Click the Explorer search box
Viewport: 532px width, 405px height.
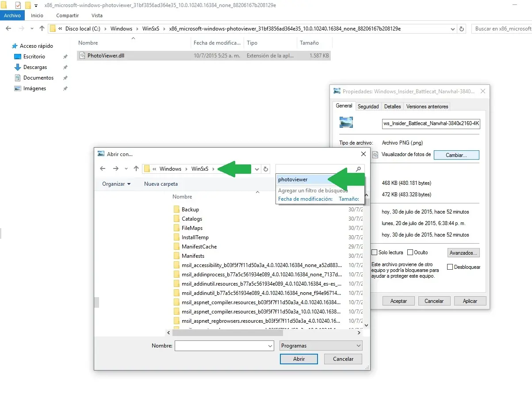(x=501, y=29)
